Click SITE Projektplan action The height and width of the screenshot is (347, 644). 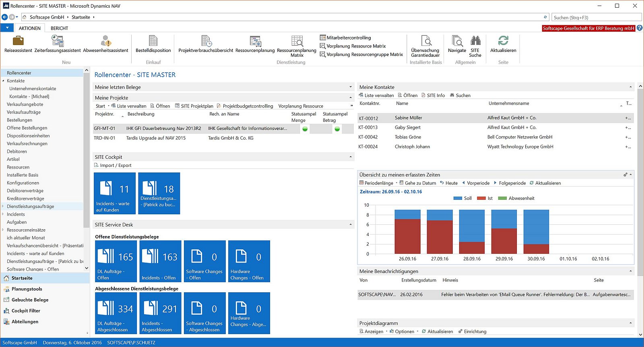click(x=194, y=106)
